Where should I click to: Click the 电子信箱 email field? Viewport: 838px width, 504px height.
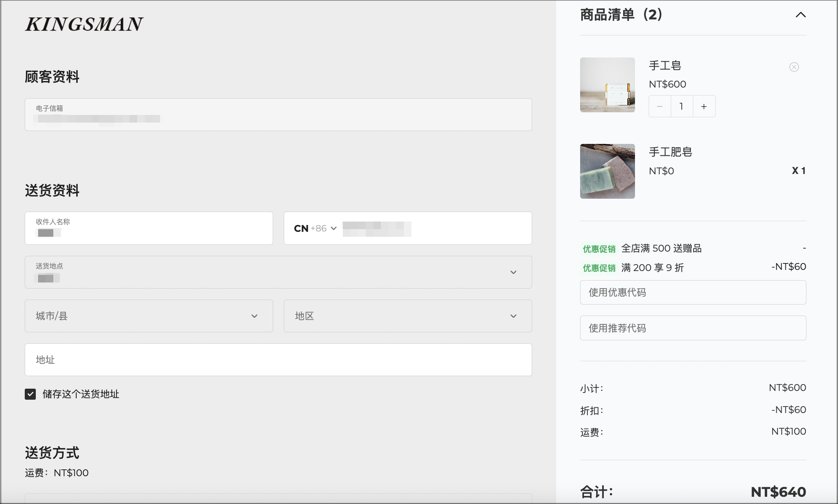[278, 115]
